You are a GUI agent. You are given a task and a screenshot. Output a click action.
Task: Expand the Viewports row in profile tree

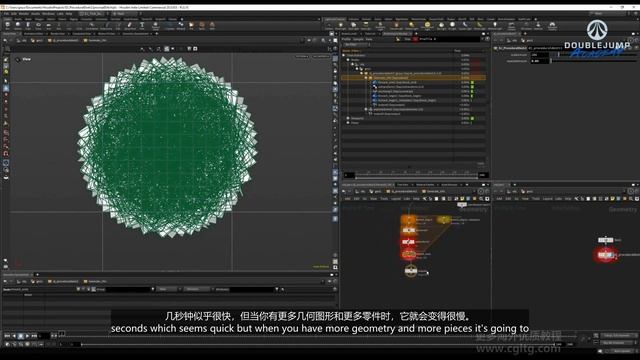click(x=348, y=118)
